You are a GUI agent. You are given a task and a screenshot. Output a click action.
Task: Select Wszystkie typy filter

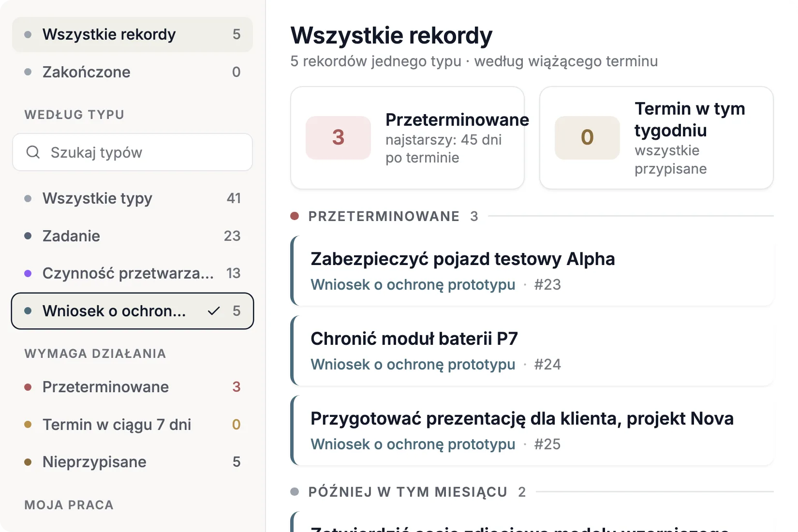133,198
